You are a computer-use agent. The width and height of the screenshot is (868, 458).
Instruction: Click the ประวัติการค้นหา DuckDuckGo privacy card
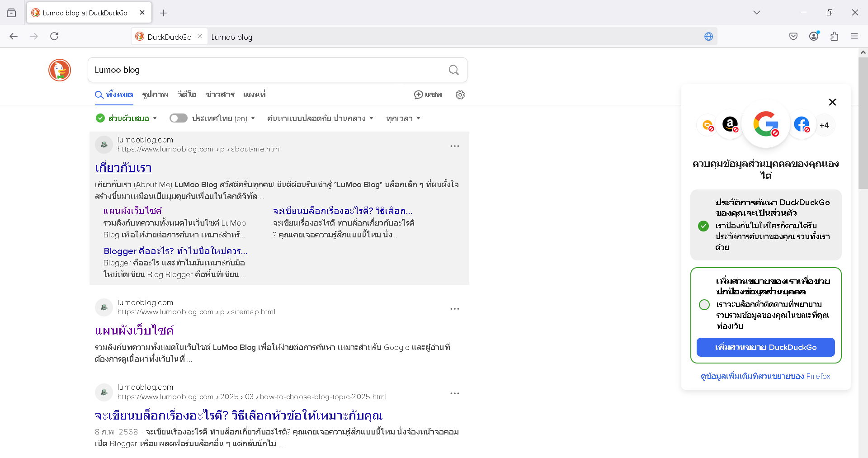(765, 225)
